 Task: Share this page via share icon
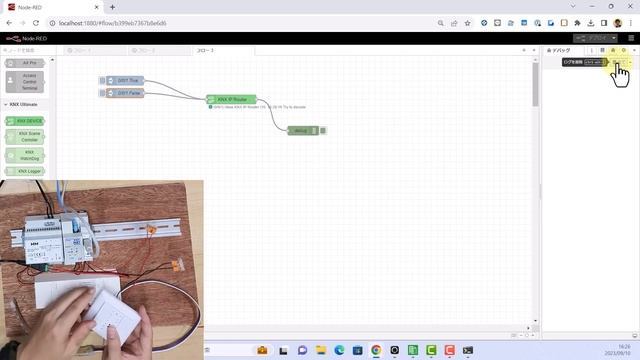(x=454, y=23)
